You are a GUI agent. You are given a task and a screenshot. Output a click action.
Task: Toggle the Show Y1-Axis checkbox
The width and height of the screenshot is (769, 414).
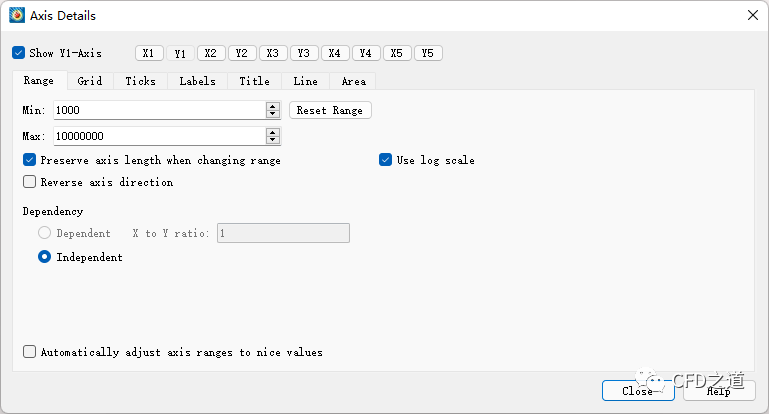[18, 53]
